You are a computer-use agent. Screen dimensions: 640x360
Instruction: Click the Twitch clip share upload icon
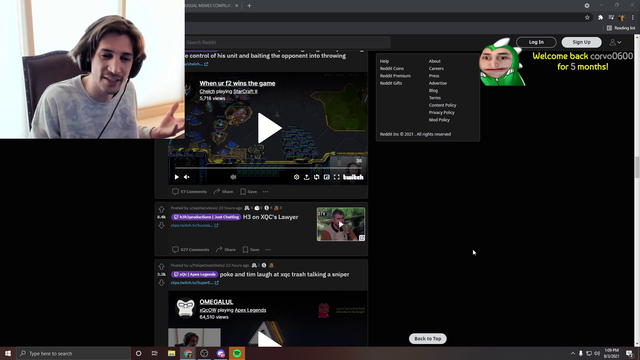307,177
